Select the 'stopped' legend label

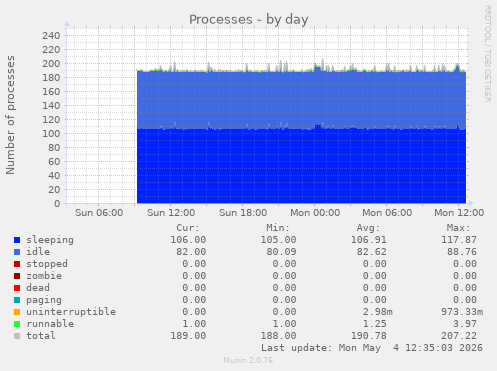[47, 264]
